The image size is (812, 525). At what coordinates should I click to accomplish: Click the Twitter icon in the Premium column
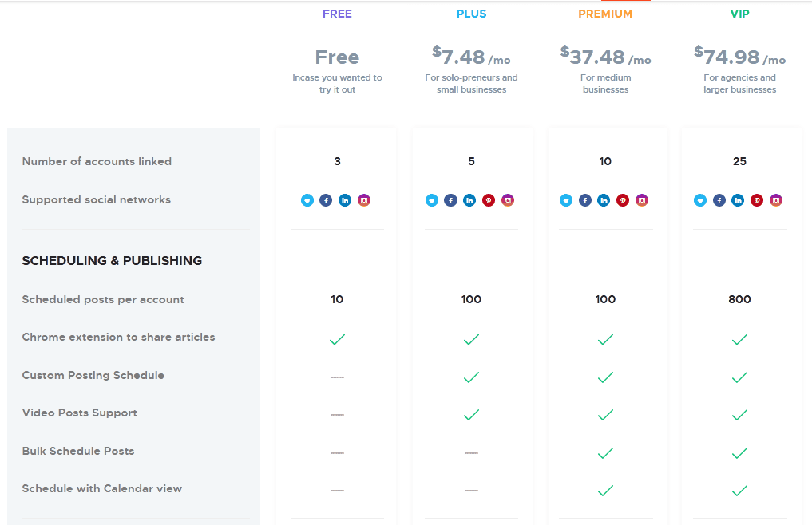(566, 200)
